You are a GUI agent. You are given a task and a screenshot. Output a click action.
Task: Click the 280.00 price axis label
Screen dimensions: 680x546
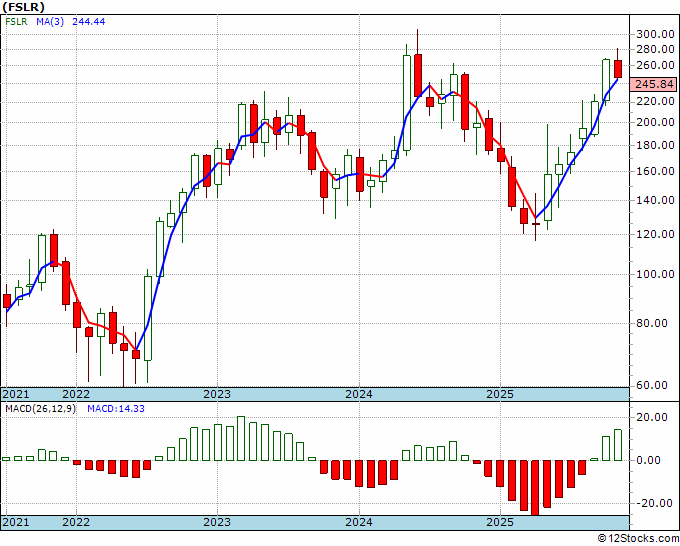pyautogui.click(x=655, y=49)
